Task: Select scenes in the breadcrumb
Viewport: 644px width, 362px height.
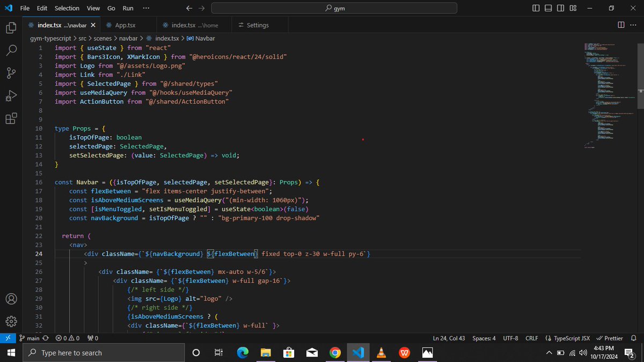Action: click(103, 38)
